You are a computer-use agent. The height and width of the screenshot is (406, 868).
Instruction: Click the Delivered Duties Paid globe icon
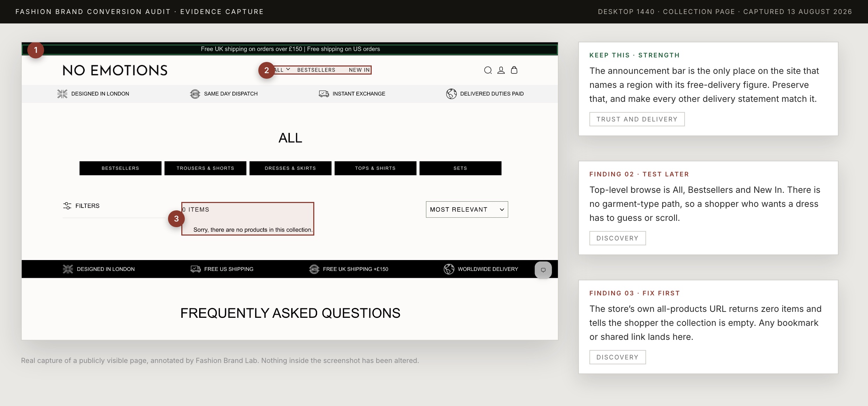click(451, 94)
